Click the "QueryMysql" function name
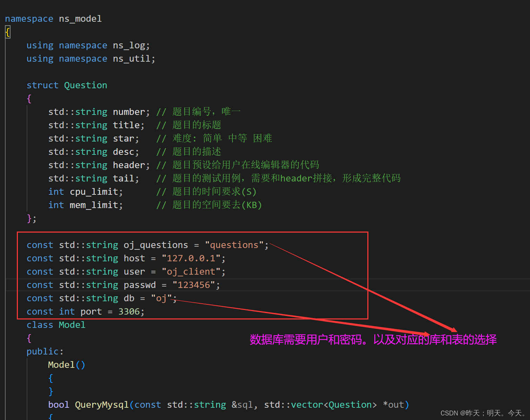Screen dimensions: 530x420 point(102,405)
